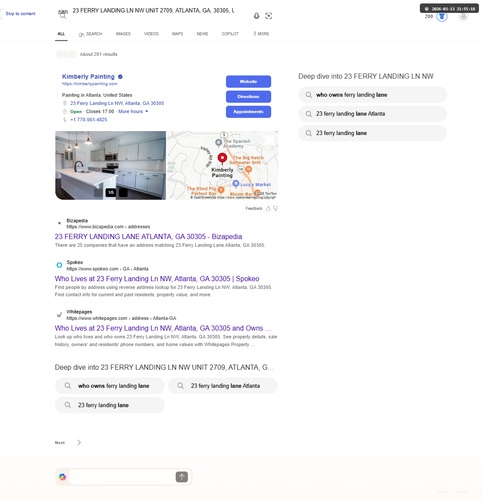Screen dimensions: 483x500
Task: Open visual search camera icon
Action: pyautogui.click(x=269, y=16)
